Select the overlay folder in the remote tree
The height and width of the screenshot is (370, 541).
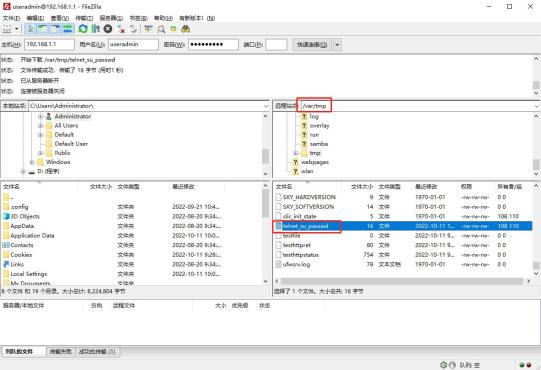[x=319, y=126]
